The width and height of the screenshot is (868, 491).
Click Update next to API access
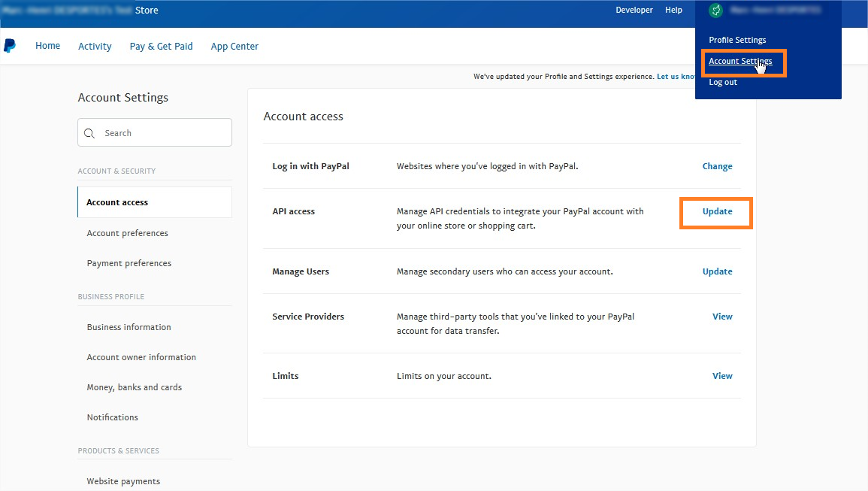click(x=716, y=211)
